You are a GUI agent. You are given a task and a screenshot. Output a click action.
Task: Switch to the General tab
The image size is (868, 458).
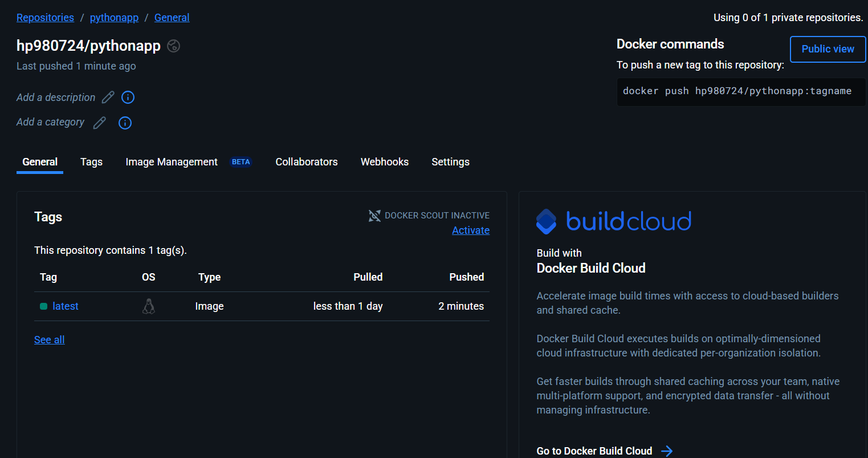pos(40,162)
